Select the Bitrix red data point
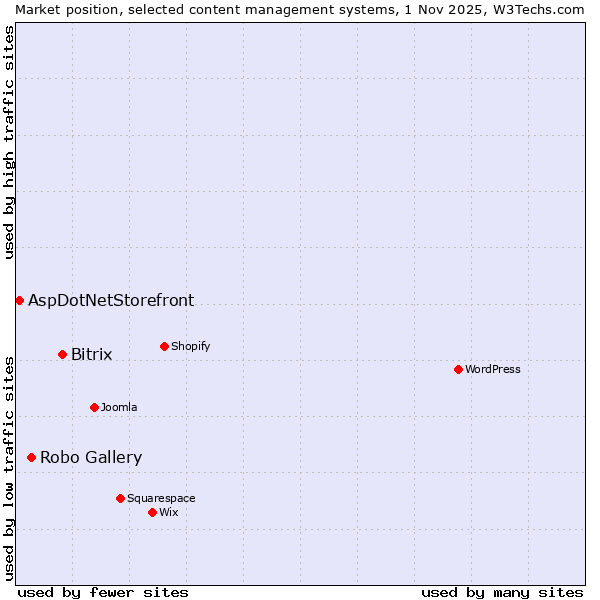The width and height of the screenshot is (600, 600). point(62,354)
